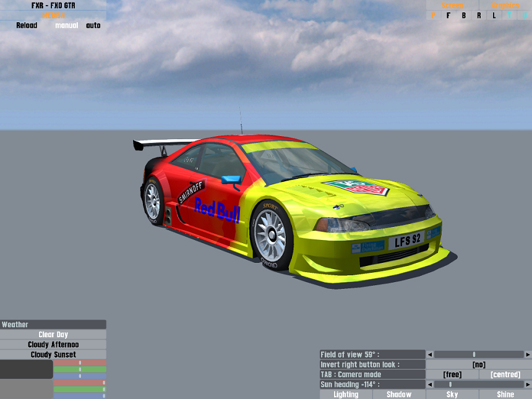Click the Weather panel header
The width and height of the screenshot is (532, 399).
pyautogui.click(x=53, y=325)
